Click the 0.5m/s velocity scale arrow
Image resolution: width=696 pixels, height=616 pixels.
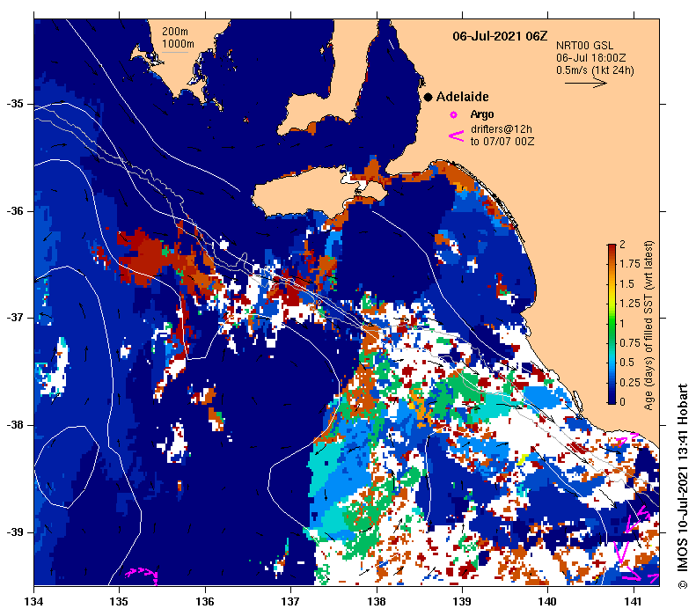click(x=585, y=83)
